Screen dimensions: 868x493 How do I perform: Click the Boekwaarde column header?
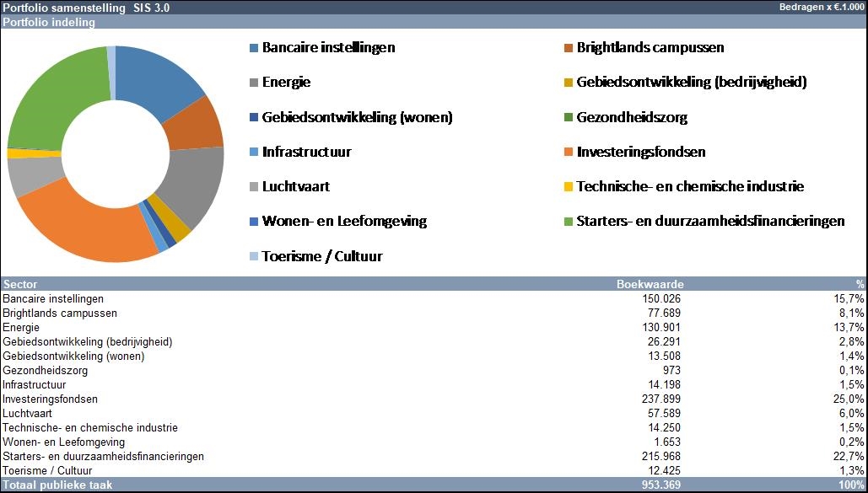pos(650,285)
